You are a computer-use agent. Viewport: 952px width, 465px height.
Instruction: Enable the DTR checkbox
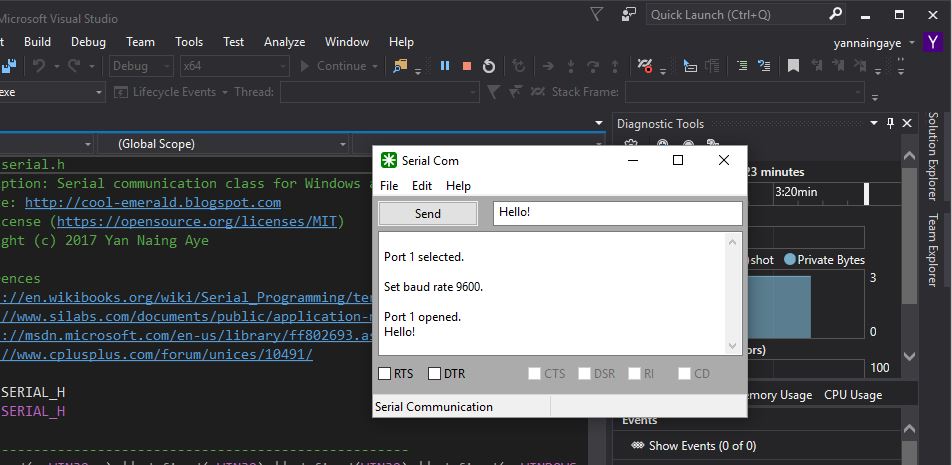434,374
